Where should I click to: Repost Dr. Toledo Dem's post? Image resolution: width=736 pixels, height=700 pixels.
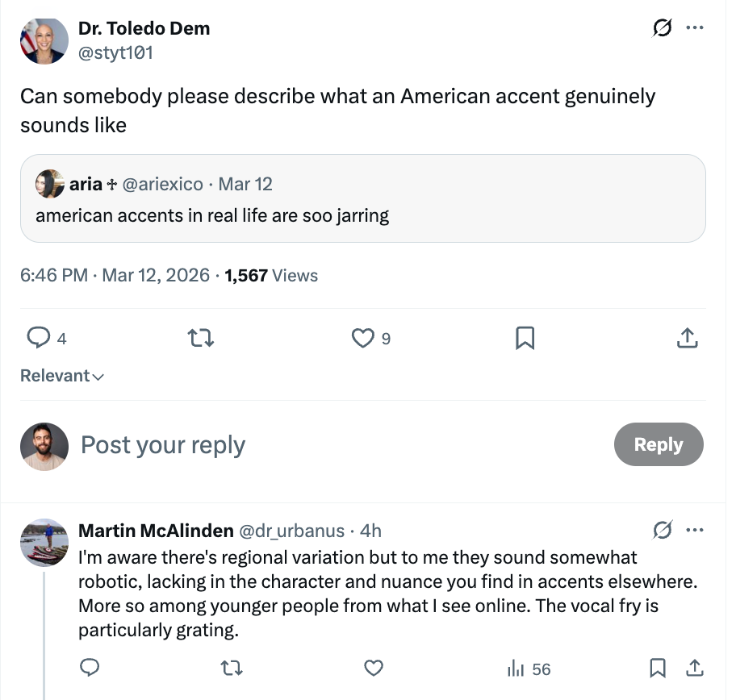(200, 338)
